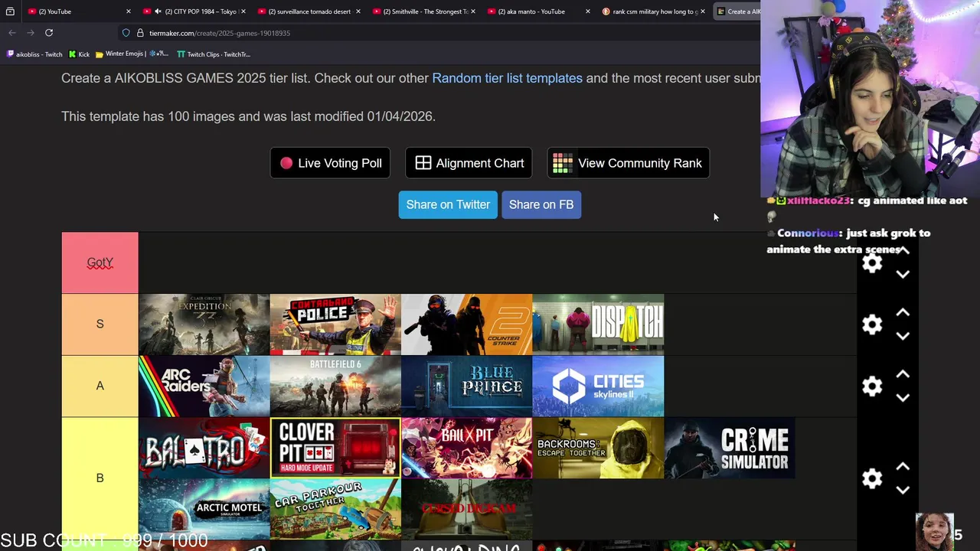Select the Car Parkour Together tile
980x551 pixels.
click(x=335, y=509)
